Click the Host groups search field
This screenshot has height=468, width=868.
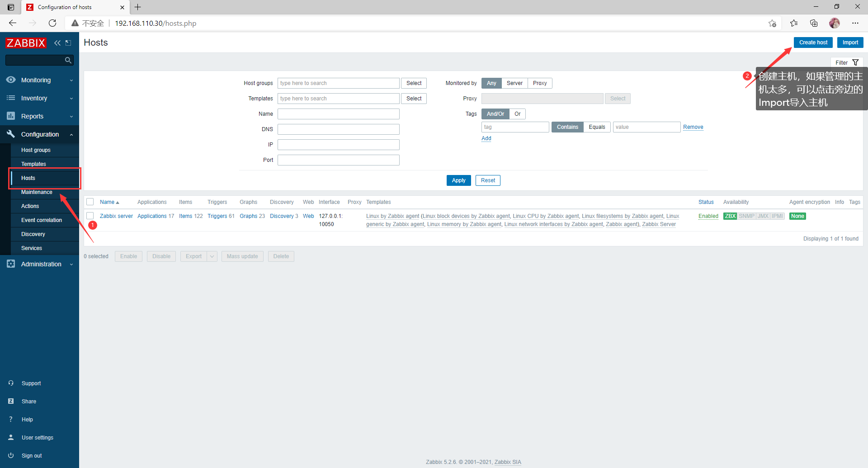tap(339, 83)
